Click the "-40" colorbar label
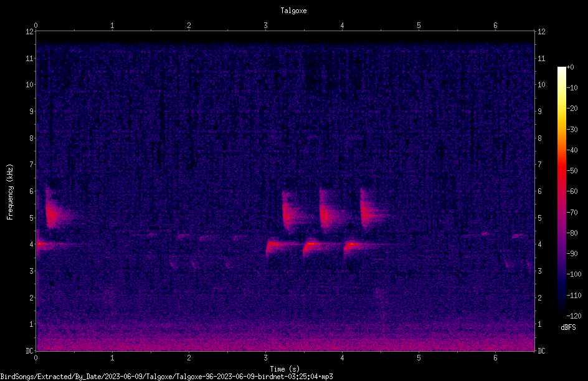 [x=572, y=150]
